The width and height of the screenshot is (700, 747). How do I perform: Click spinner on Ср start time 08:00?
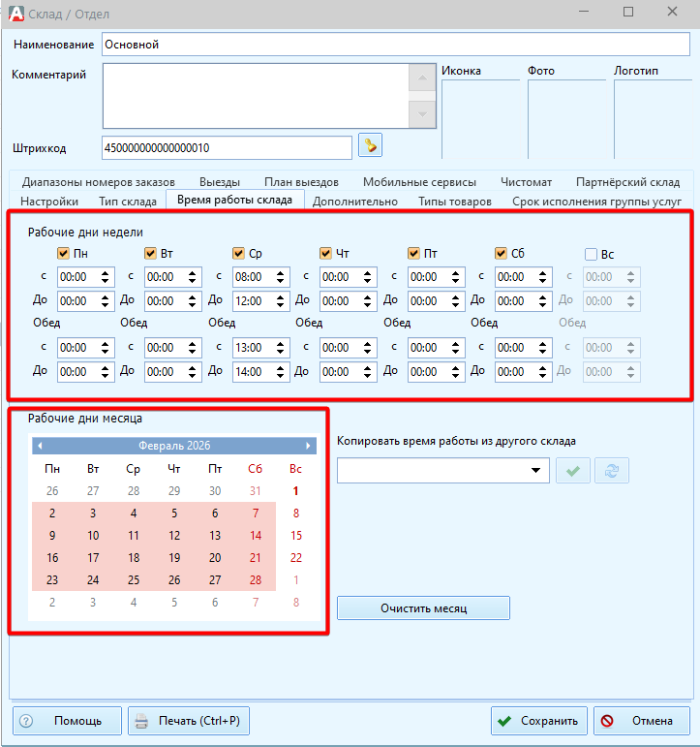(x=280, y=277)
